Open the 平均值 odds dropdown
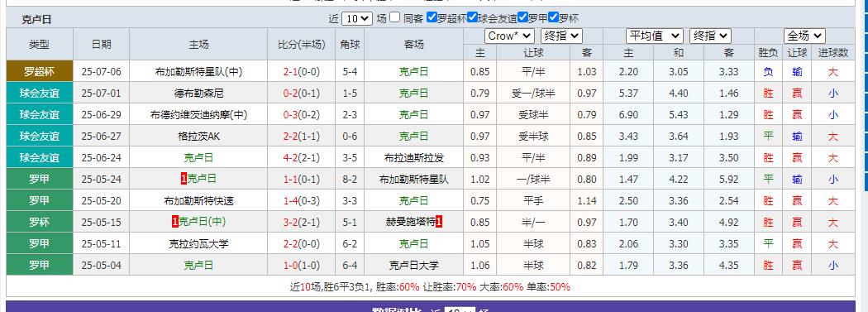This screenshot has height=312, width=868. (655, 36)
